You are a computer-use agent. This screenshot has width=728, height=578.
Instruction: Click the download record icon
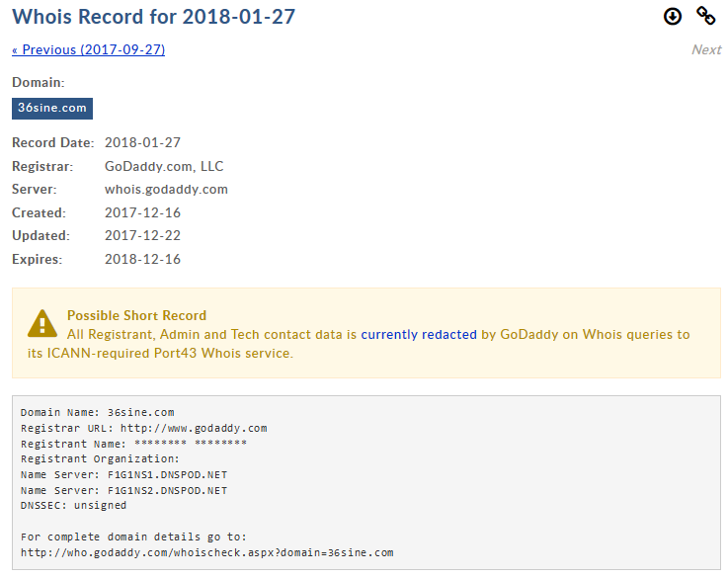coord(673,17)
